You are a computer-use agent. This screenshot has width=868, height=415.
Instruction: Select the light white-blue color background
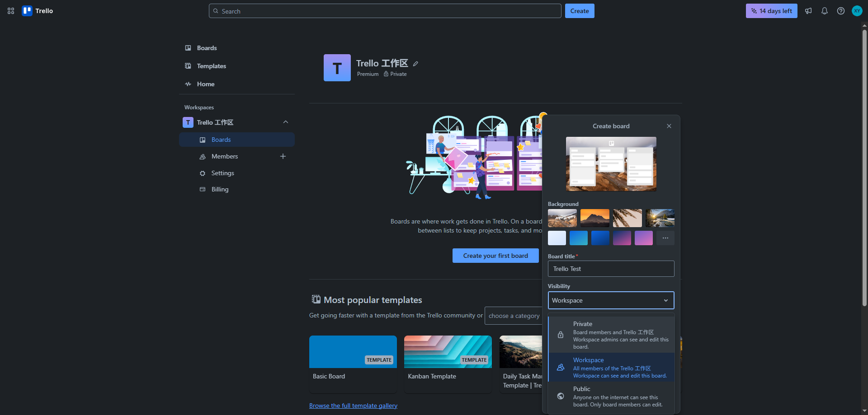point(557,238)
